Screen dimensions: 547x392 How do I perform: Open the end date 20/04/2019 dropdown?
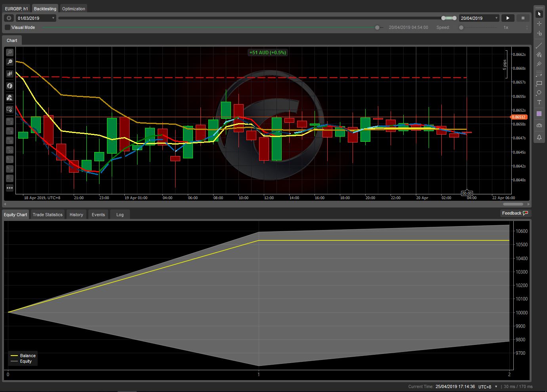coord(479,18)
